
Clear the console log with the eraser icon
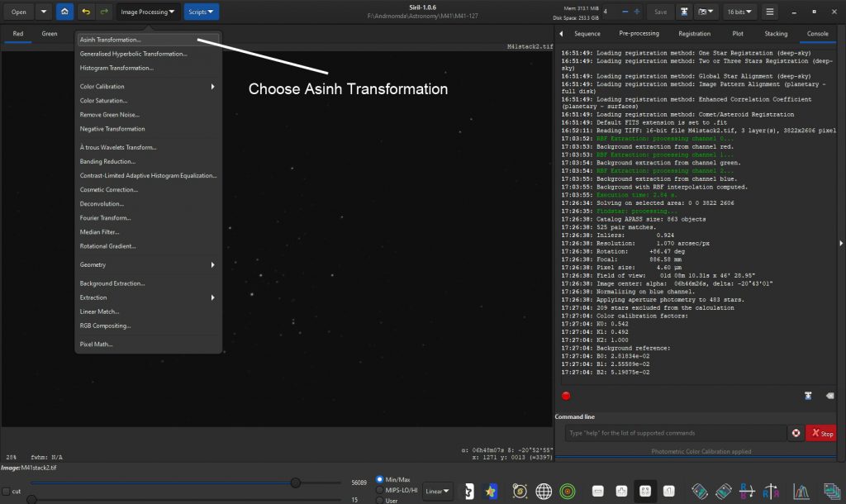pyautogui.click(x=829, y=396)
